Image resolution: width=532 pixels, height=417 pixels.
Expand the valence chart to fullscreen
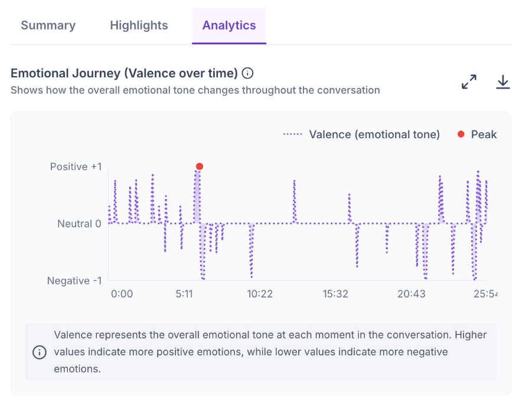[469, 82]
